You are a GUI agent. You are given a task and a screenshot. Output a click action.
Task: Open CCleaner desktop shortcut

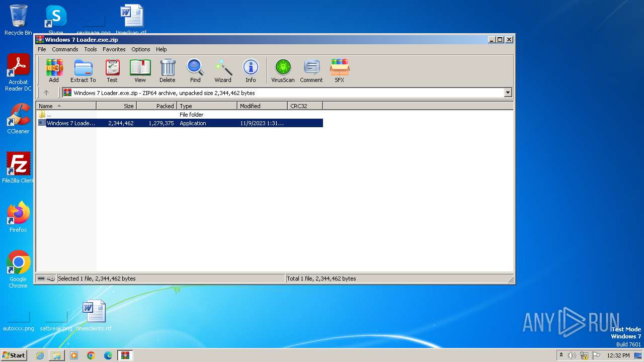click(x=18, y=119)
